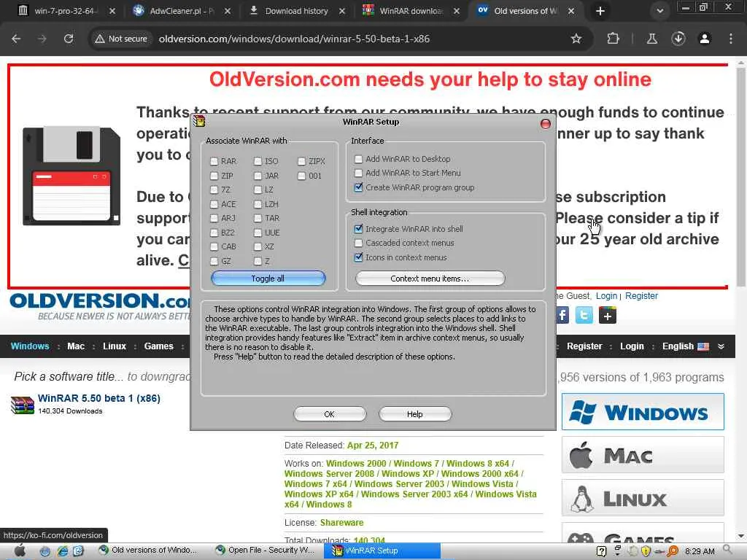The width and height of the screenshot is (747, 560).
Task: Open WinRAR 5.50 beta 1 (x86) link
Action: [x=99, y=398]
